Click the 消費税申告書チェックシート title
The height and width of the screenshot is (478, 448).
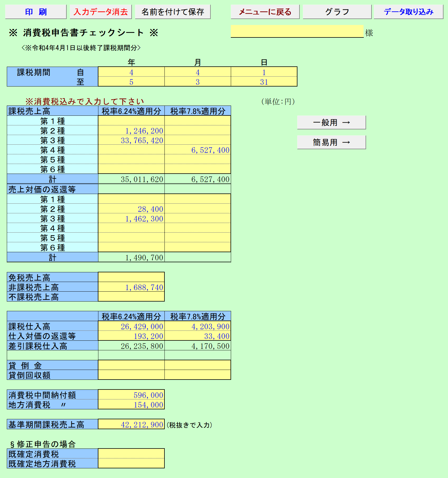83,33
